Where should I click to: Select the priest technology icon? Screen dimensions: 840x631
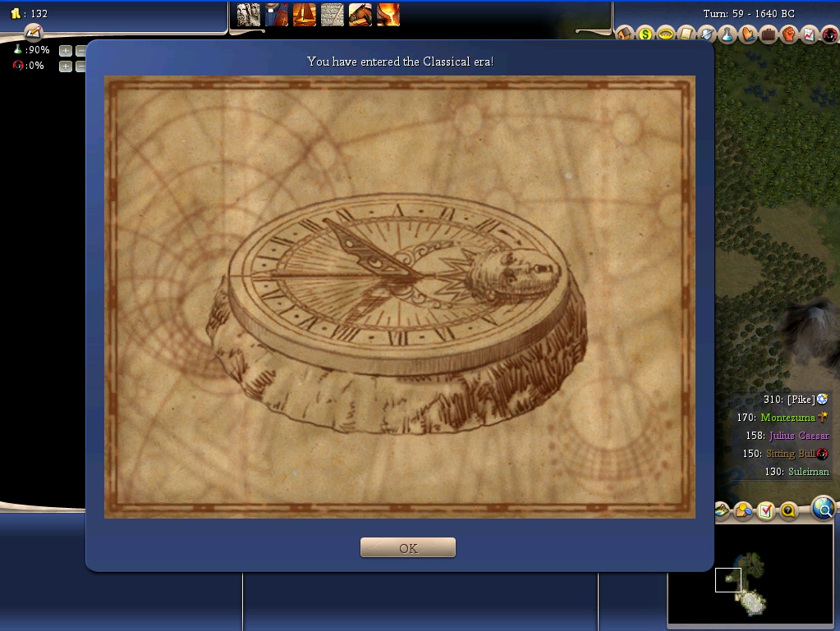277,15
